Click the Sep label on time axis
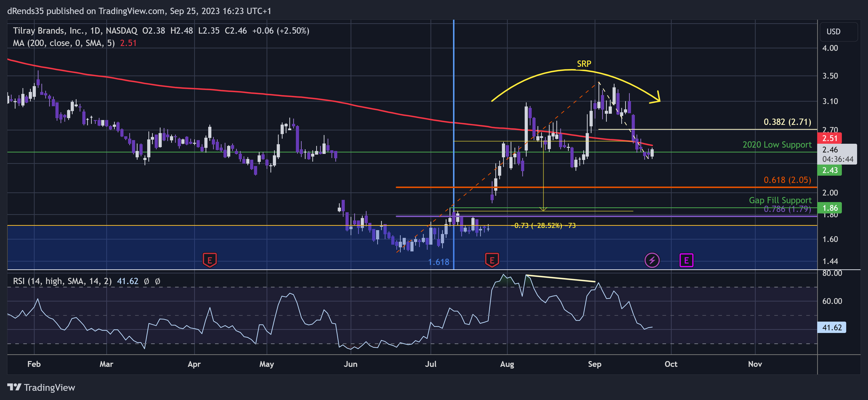Image resolution: width=868 pixels, height=400 pixels. [x=595, y=364]
